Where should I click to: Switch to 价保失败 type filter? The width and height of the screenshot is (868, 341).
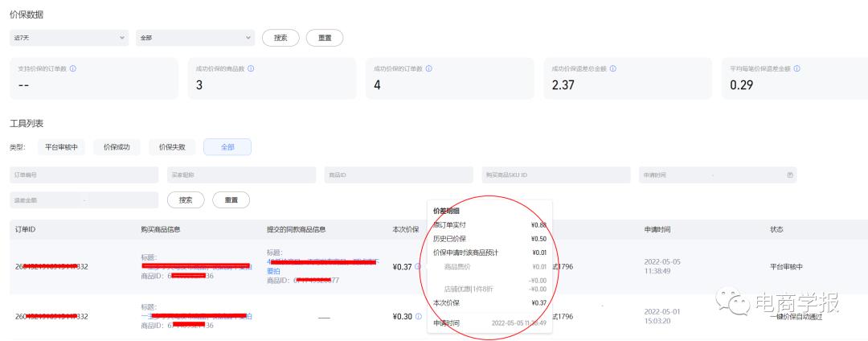pos(172,147)
